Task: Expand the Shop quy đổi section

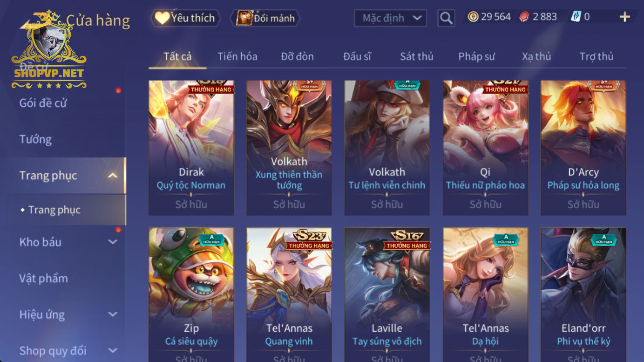Action: click(112, 350)
